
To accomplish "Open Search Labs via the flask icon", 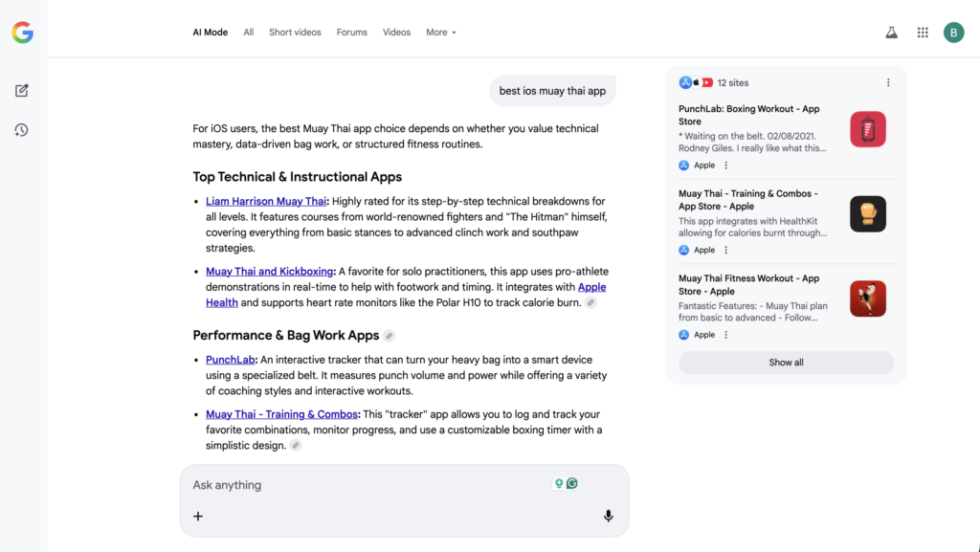I will coord(891,32).
